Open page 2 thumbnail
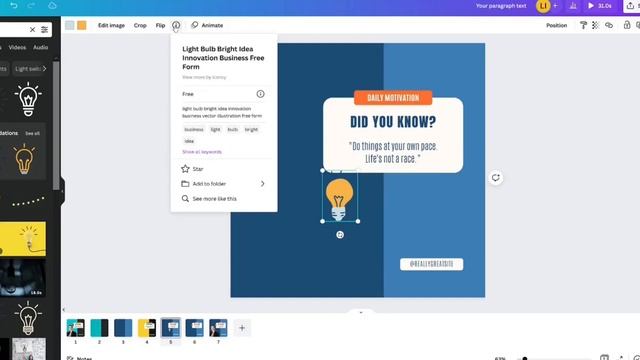Screen dimensions: 640x360 coord(99,328)
